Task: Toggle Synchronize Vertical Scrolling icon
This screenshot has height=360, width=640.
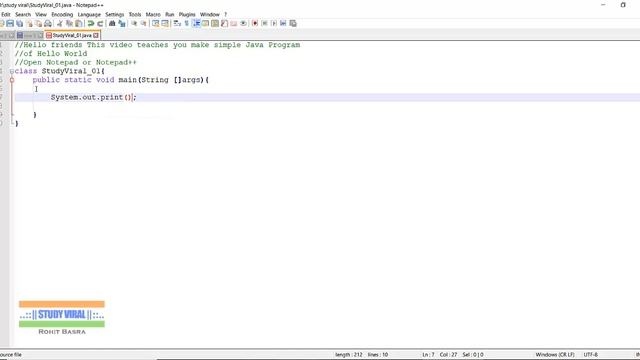Action: 155,24
